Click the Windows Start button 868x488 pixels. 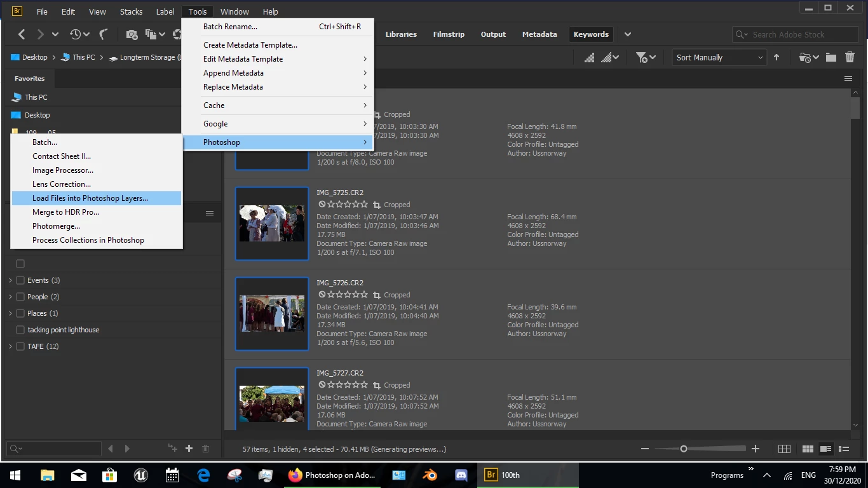tap(15, 475)
